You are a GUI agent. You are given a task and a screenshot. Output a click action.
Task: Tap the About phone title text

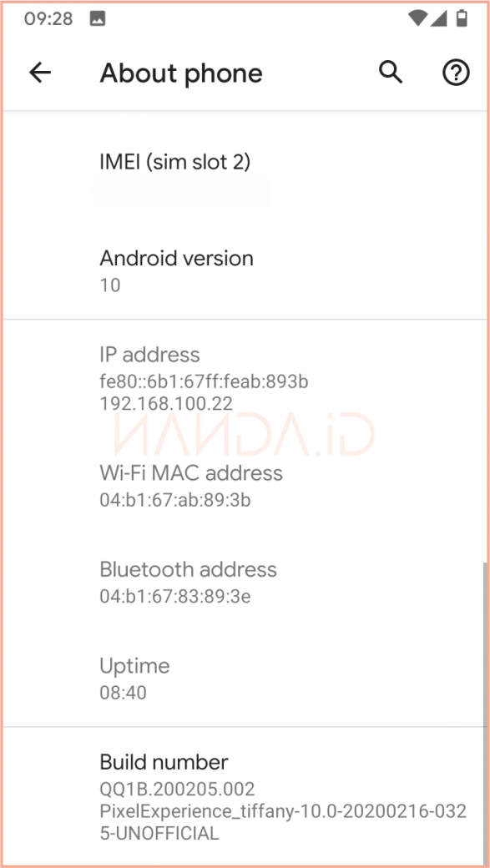point(181,73)
